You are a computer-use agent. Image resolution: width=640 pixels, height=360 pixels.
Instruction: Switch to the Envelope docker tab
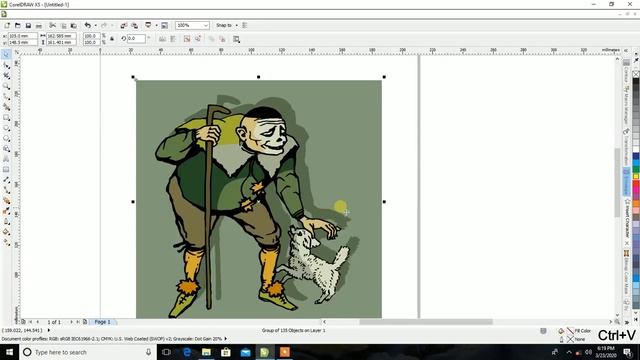point(626,182)
